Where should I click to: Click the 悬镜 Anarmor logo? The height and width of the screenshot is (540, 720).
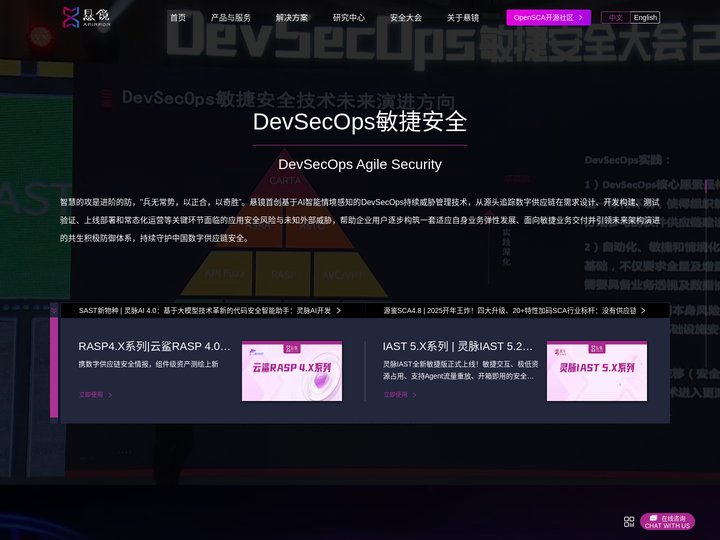click(x=86, y=17)
